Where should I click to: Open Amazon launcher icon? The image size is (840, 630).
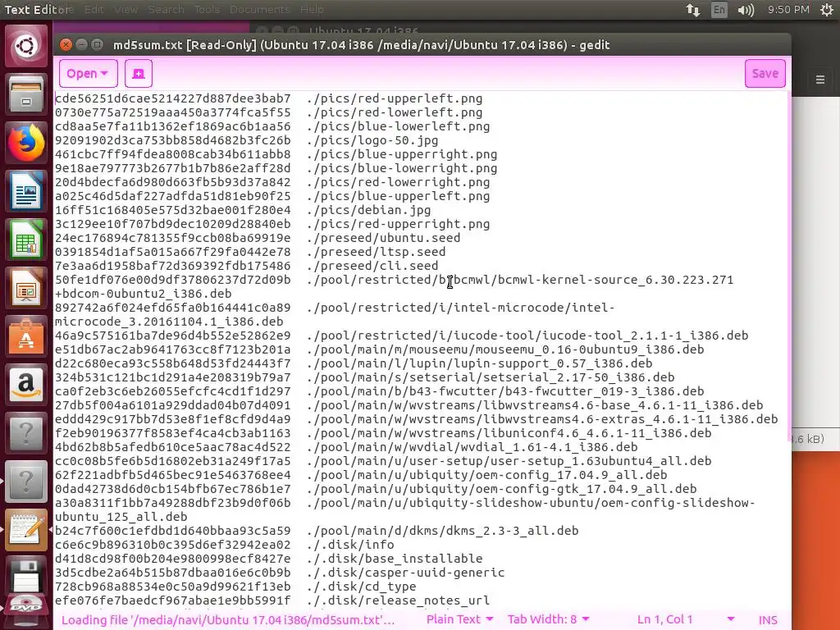point(25,385)
